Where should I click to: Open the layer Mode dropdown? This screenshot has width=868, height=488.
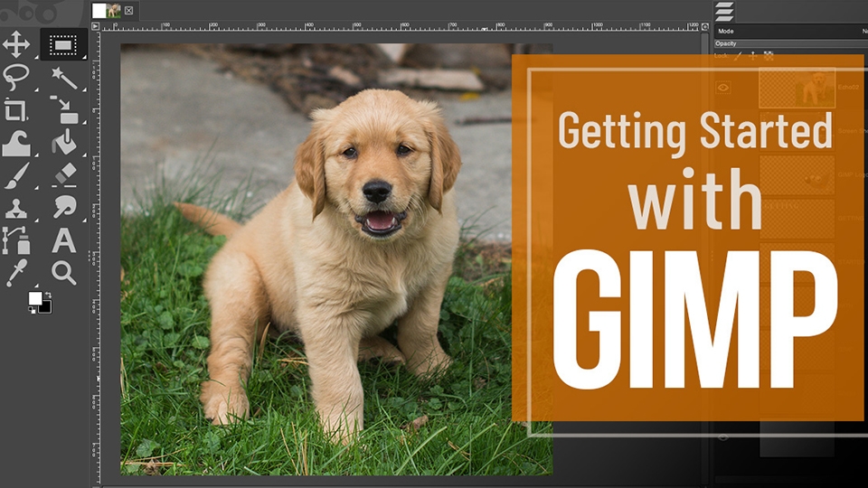790,31
